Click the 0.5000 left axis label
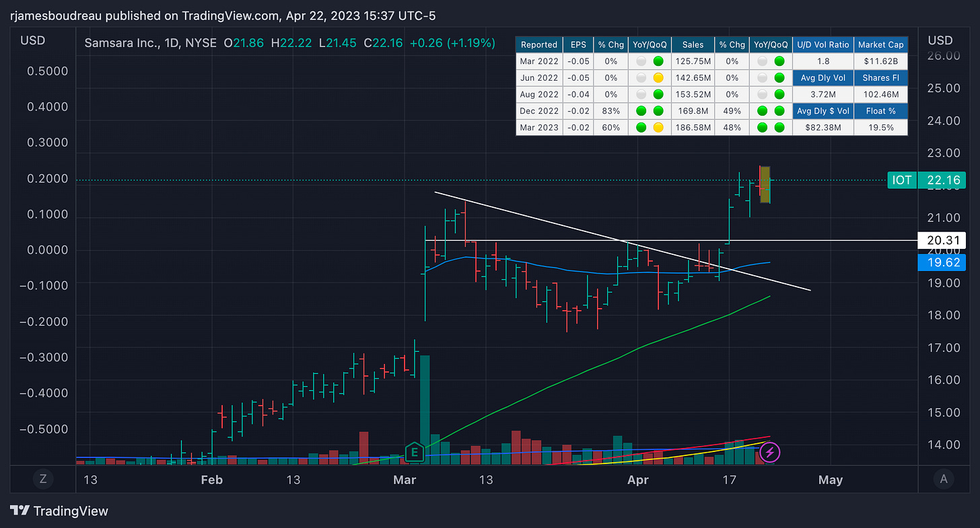 coord(48,71)
